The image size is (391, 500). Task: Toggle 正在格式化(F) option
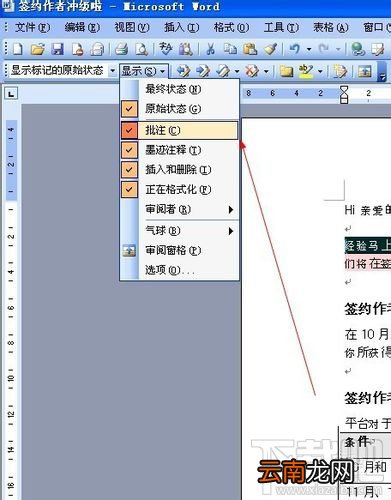coord(179,190)
